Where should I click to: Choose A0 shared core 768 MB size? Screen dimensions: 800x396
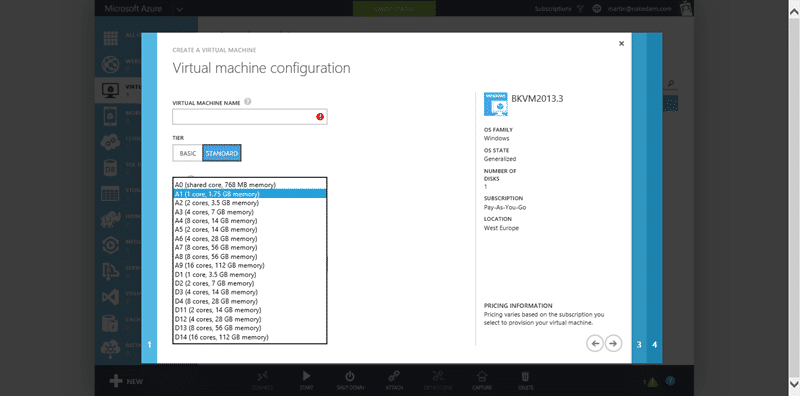249,184
